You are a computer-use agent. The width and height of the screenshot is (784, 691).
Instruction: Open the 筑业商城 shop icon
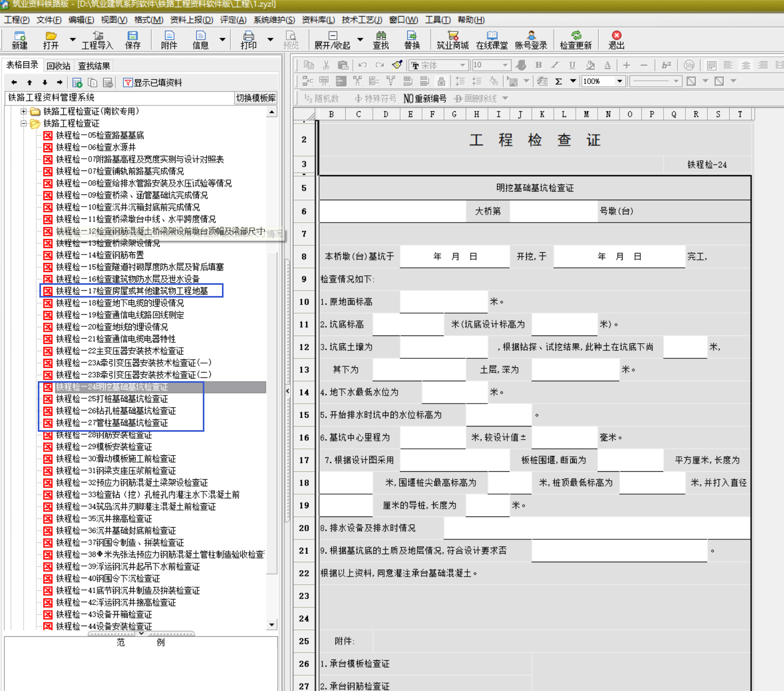[x=453, y=36]
